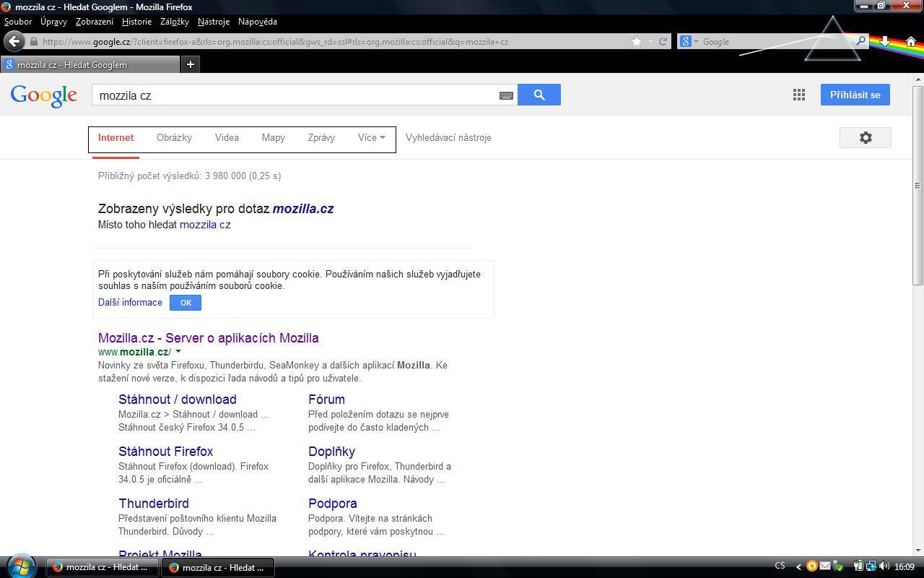The width and height of the screenshot is (924, 578).
Task: Switch to the Zprávy tab
Action: (x=321, y=137)
